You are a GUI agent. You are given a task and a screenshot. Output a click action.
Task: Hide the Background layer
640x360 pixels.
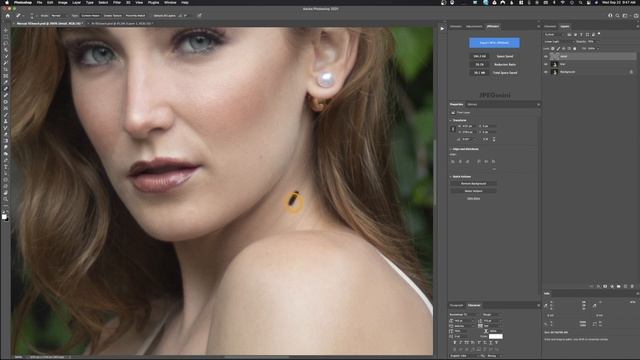coord(546,72)
